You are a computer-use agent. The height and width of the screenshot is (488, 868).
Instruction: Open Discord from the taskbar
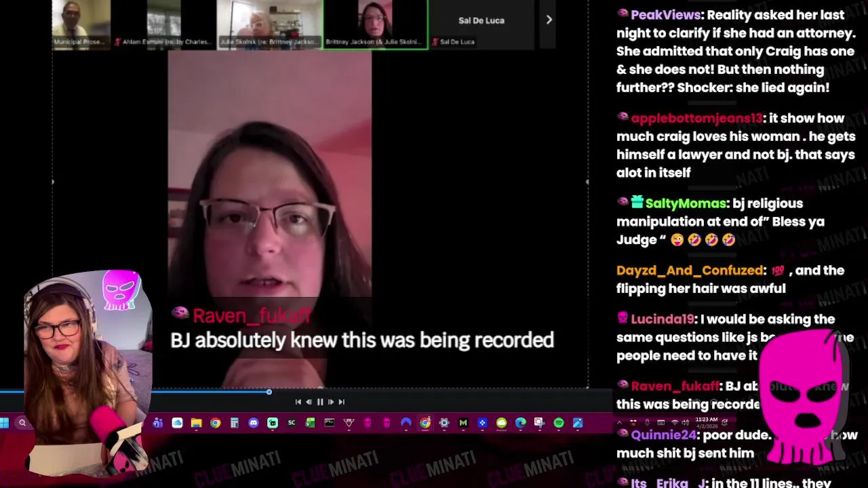click(254, 423)
